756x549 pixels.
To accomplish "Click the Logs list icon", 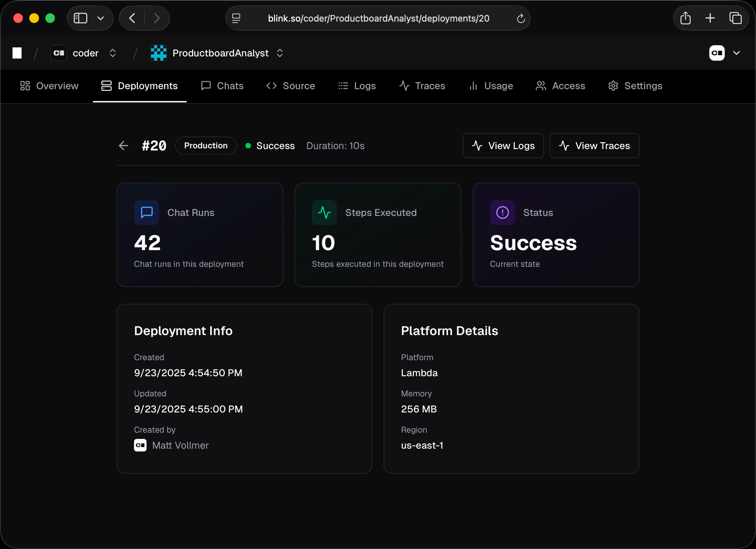I will click(343, 86).
